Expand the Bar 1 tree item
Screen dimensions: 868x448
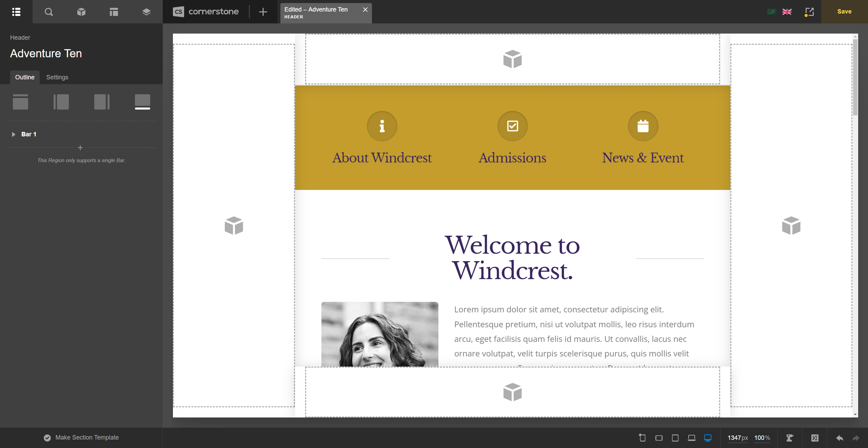[x=14, y=134]
